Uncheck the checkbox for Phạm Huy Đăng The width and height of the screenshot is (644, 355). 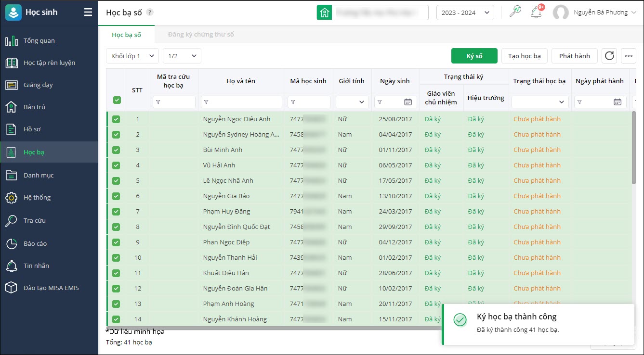(x=116, y=212)
